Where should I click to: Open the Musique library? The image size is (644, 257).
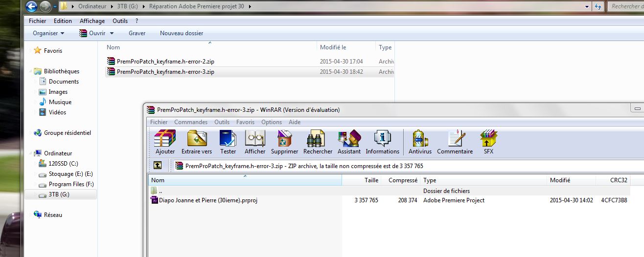click(x=60, y=102)
